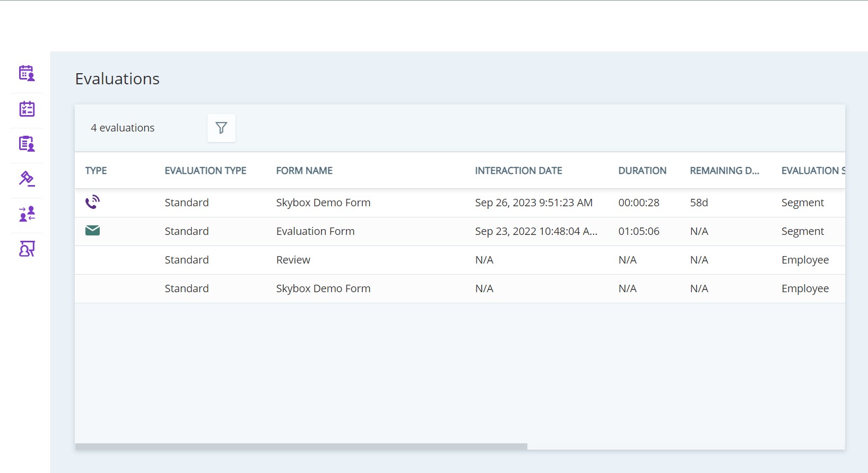The height and width of the screenshot is (473, 868).
Task: Click the Remaining D... column header
Action: [x=724, y=171]
